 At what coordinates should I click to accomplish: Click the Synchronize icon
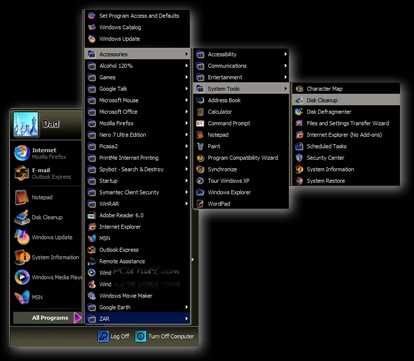click(200, 169)
